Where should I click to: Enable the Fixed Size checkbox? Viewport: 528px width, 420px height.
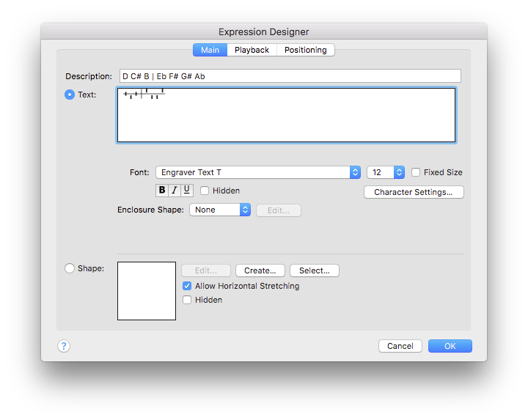pos(416,172)
